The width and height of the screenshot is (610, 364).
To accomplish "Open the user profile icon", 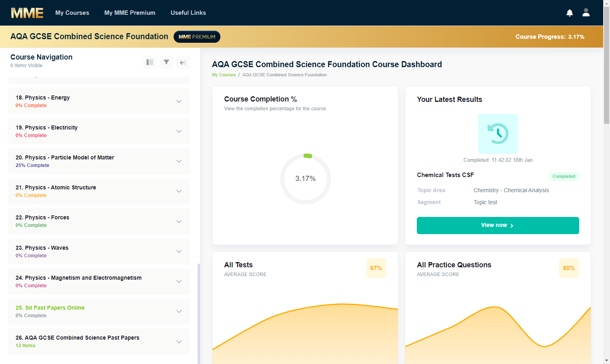I will click(x=586, y=12).
